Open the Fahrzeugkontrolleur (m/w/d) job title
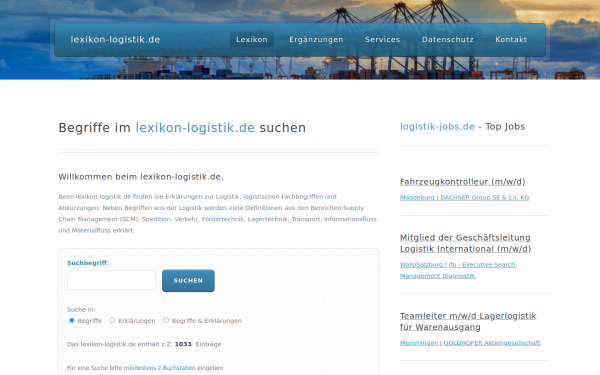The height and width of the screenshot is (375, 600). [463, 182]
